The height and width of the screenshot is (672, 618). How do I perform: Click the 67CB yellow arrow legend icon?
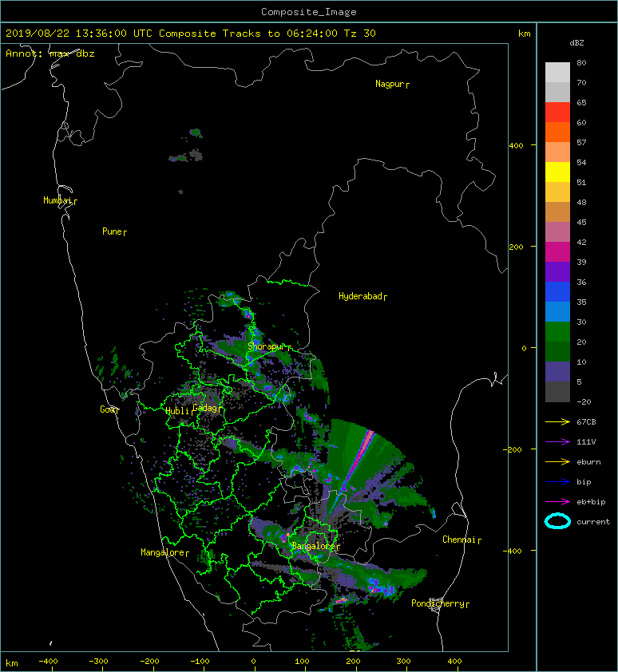pos(557,422)
